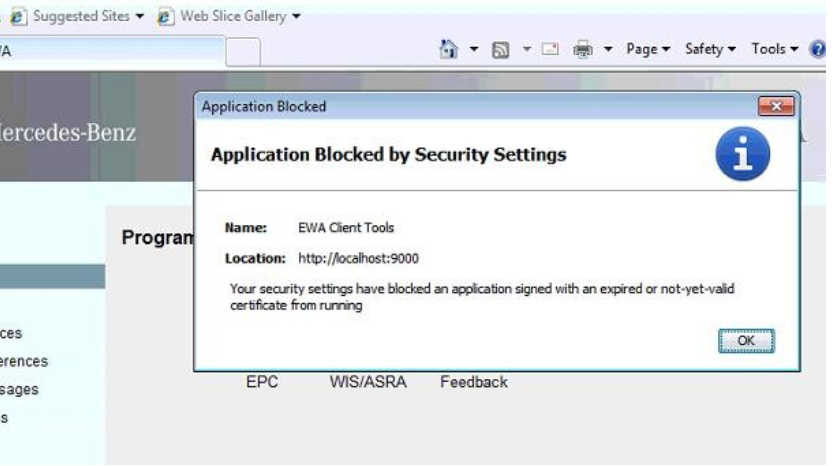Open the Page menu
This screenshot has width=834, height=466.
point(648,49)
